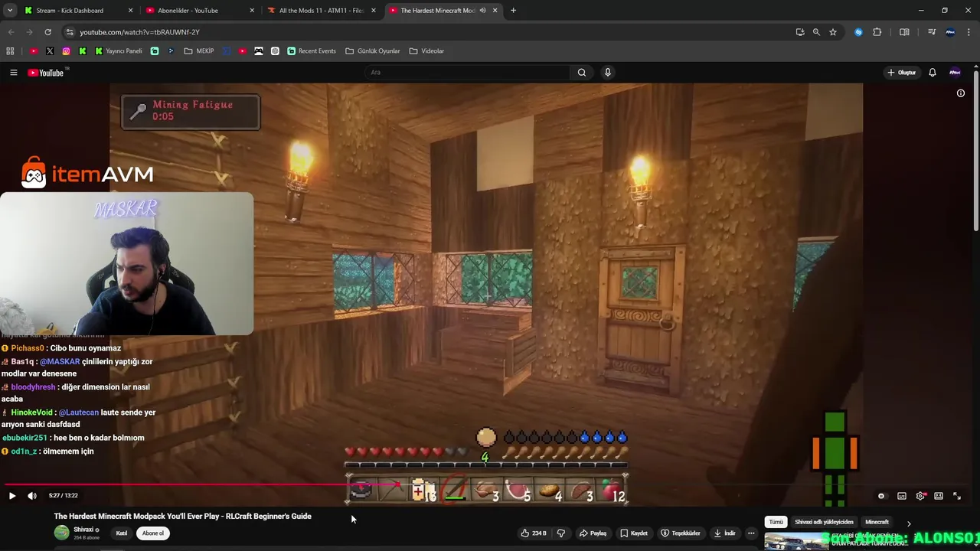Bookmark this page with star
The width and height of the screenshot is (980, 551).
(x=833, y=32)
